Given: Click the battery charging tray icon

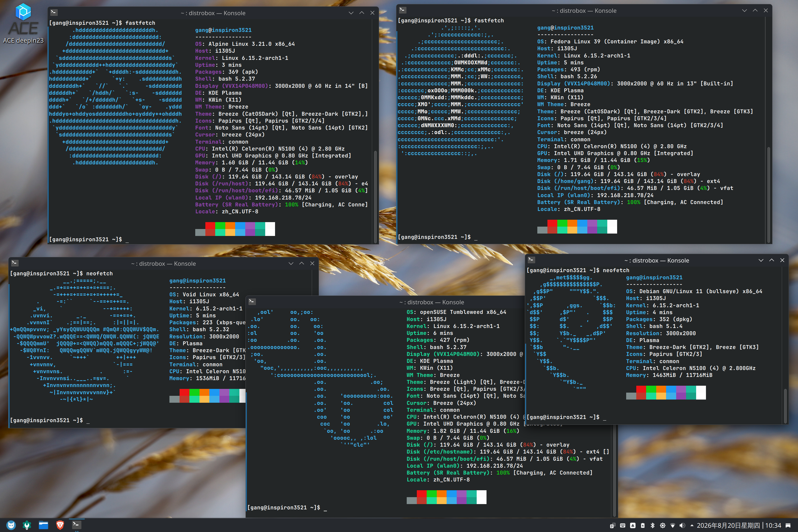Looking at the screenshot, I should tap(643, 526).
